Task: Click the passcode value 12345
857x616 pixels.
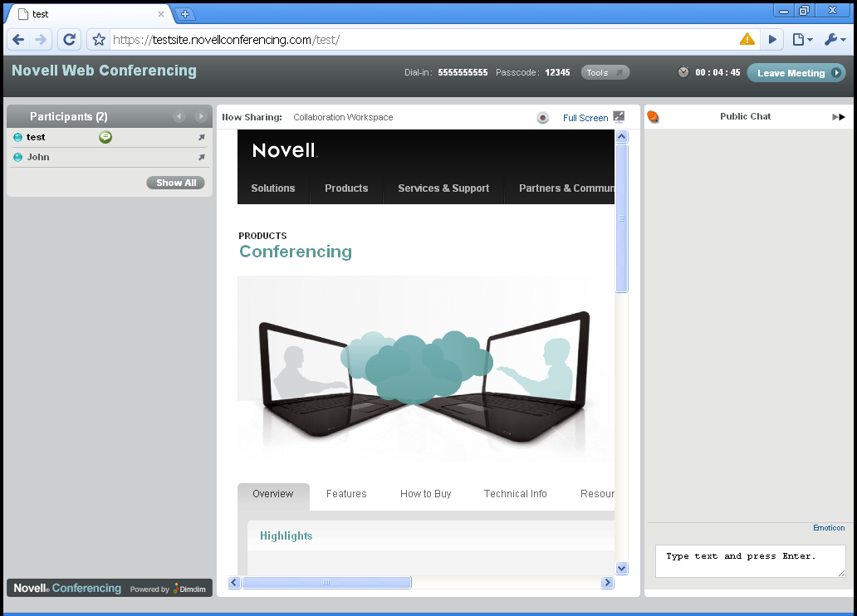Action: 557,73
